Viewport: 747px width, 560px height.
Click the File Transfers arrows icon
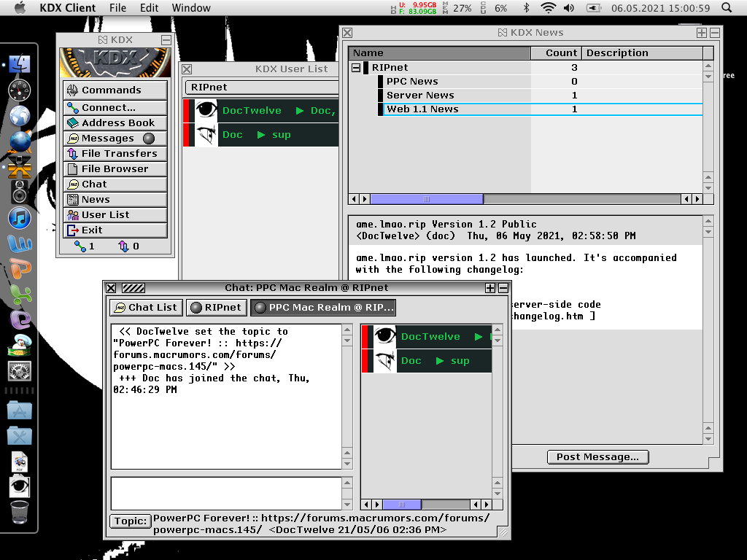(x=72, y=154)
